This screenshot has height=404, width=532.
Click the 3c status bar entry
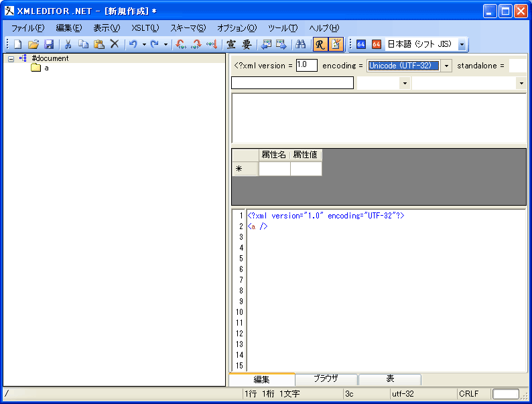(x=350, y=394)
